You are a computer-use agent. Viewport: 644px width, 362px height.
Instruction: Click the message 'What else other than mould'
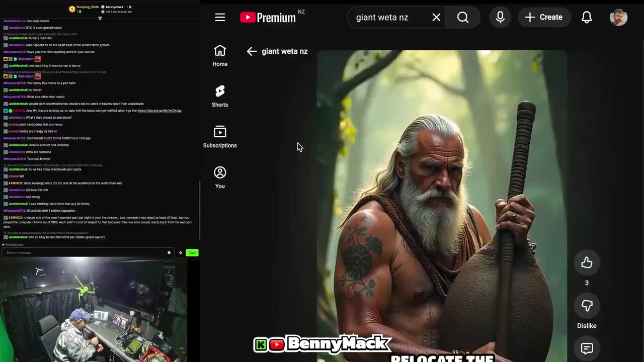(x=47, y=97)
